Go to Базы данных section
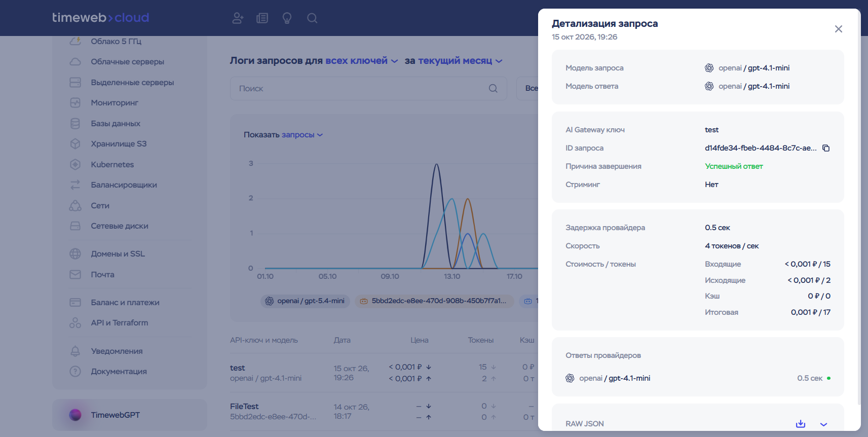This screenshot has height=437, width=868. coord(116,124)
